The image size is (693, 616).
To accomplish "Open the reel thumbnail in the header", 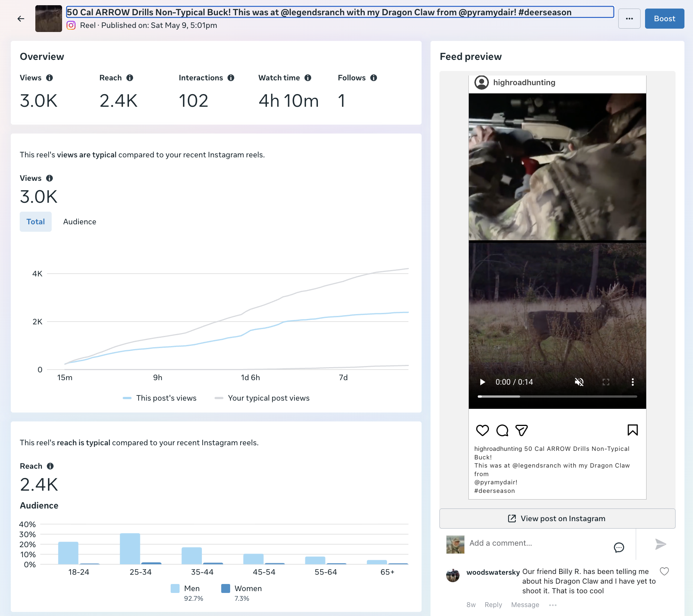I will pos(49,19).
